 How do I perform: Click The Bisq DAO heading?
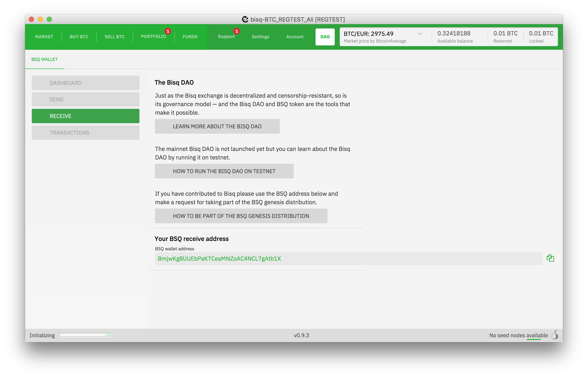174,82
